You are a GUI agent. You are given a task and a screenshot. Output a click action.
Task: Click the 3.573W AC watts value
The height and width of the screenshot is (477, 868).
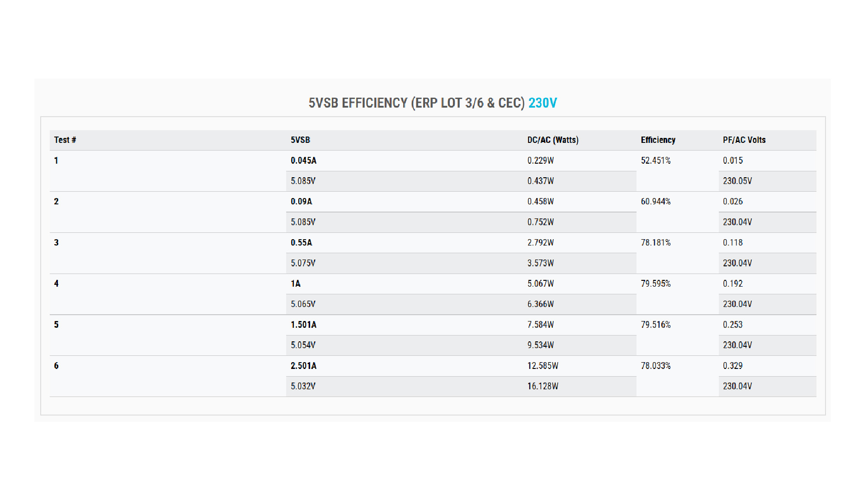coord(540,263)
